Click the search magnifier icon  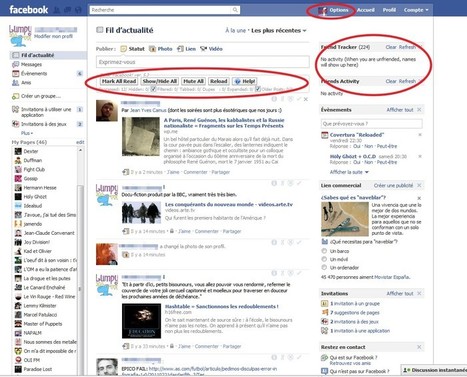tap(235, 10)
